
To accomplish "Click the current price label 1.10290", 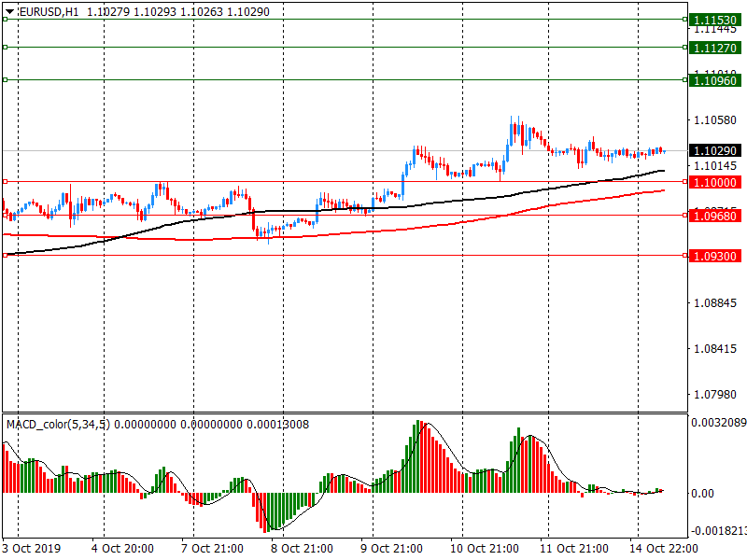I will coord(715,151).
